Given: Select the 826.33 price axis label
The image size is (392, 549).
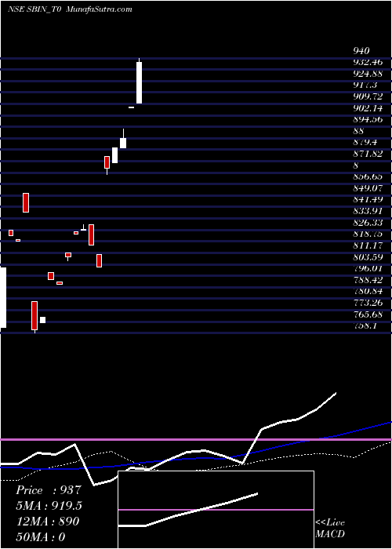Looking at the screenshot, I should (x=368, y=223).
